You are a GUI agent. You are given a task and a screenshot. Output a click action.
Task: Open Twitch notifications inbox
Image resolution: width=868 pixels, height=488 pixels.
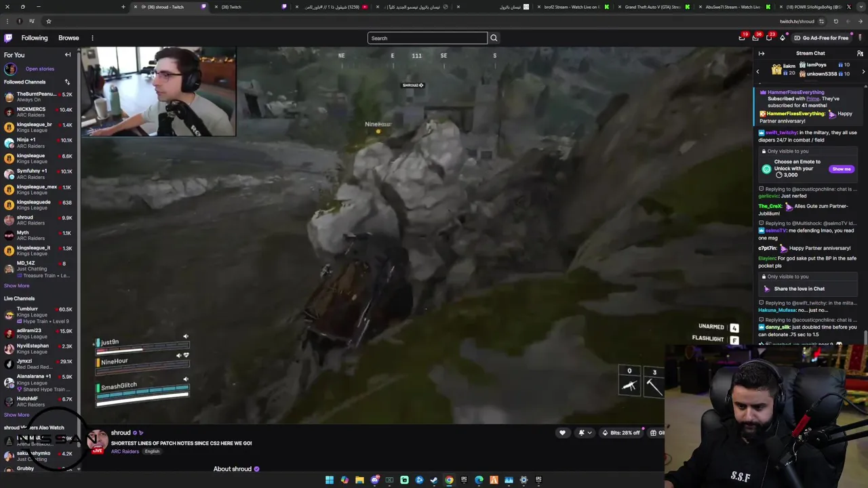(x=755, y=38)
